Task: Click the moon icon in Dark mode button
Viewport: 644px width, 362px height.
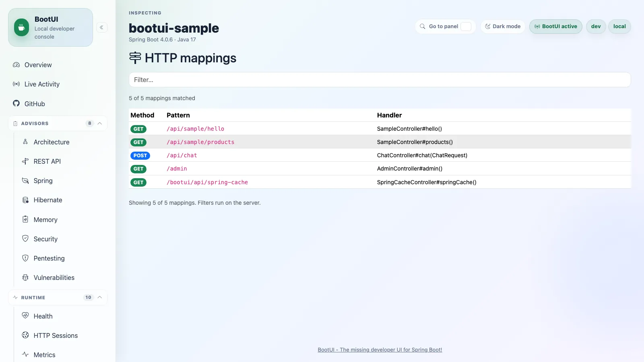Action: (x=488, y=27)
